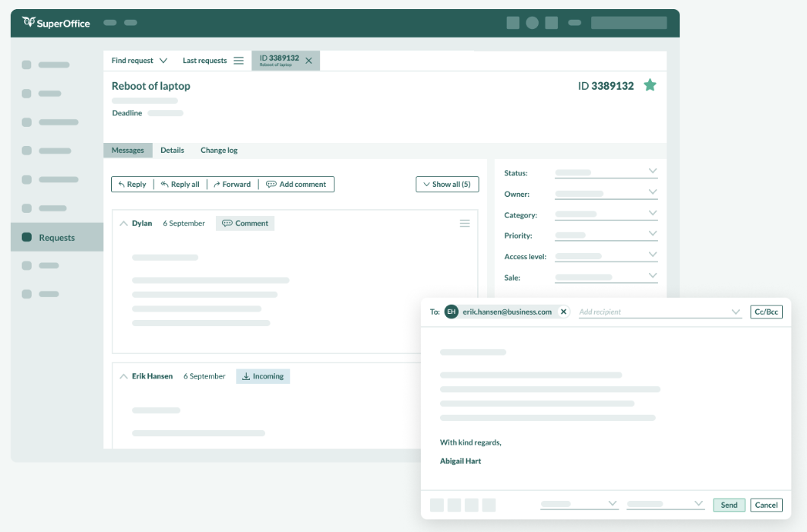The image size is (807, 532).
Task: Click the Reply all button
Action: (x=180, y=184)
